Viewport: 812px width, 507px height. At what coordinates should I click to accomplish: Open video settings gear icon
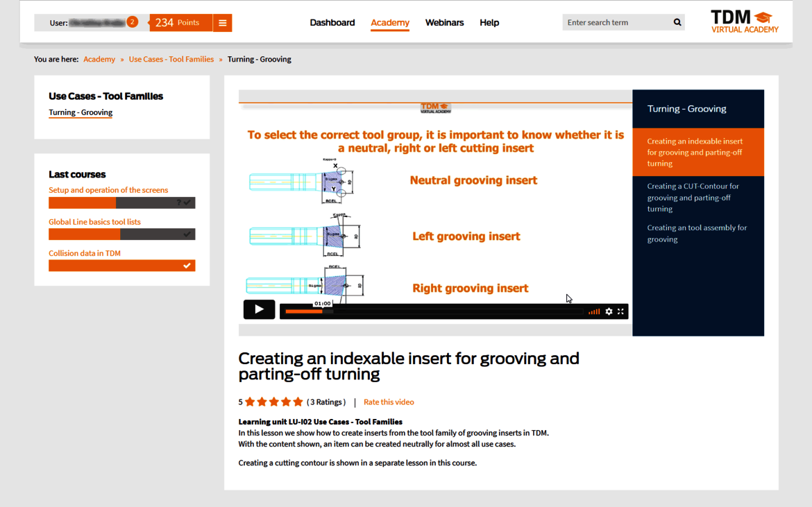[609, 311]
